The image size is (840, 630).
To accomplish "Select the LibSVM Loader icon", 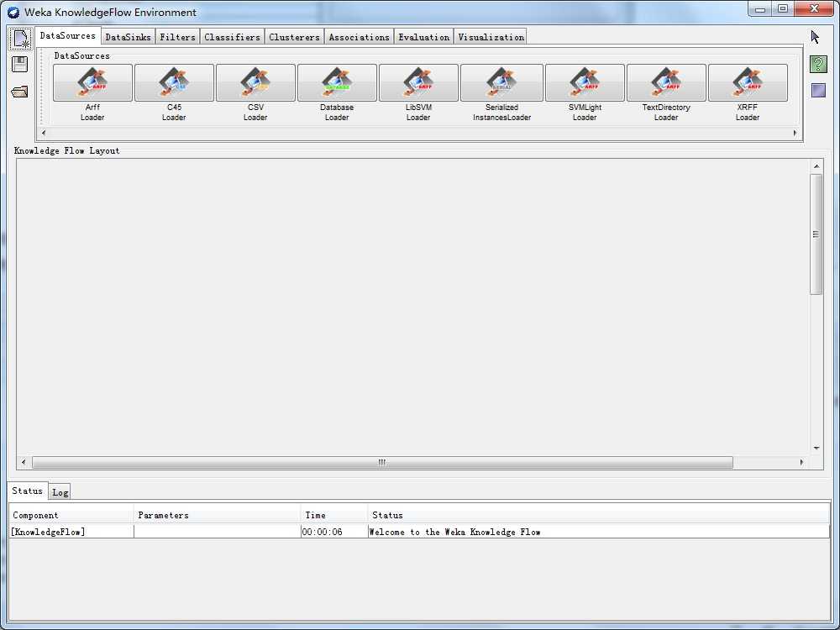I will tap(418, 83).
